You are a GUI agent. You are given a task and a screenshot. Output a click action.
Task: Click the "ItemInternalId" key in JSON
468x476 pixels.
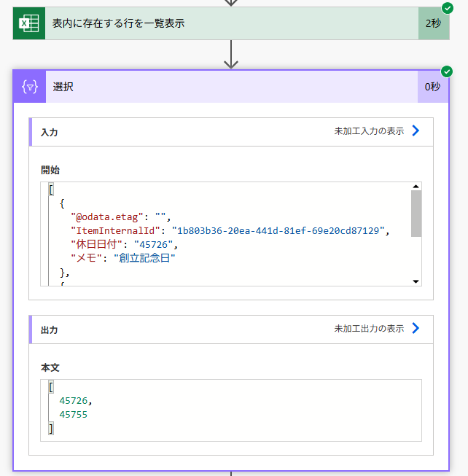[115, 231]
